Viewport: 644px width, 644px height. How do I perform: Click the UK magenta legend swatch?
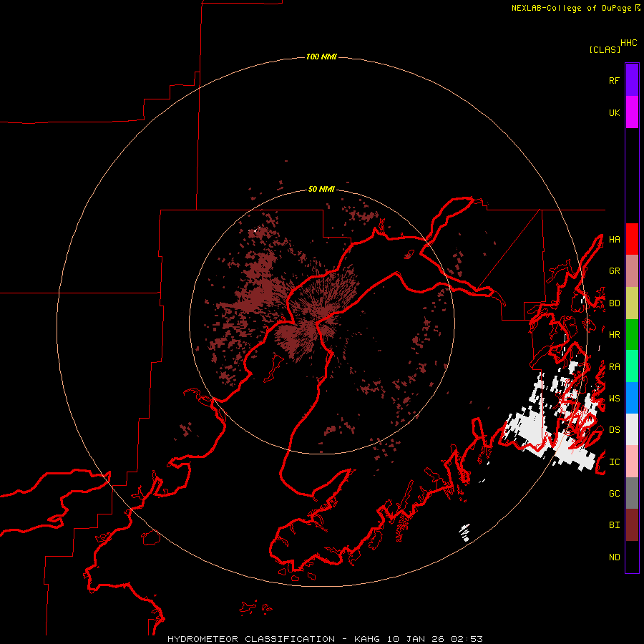pos(632,112)
